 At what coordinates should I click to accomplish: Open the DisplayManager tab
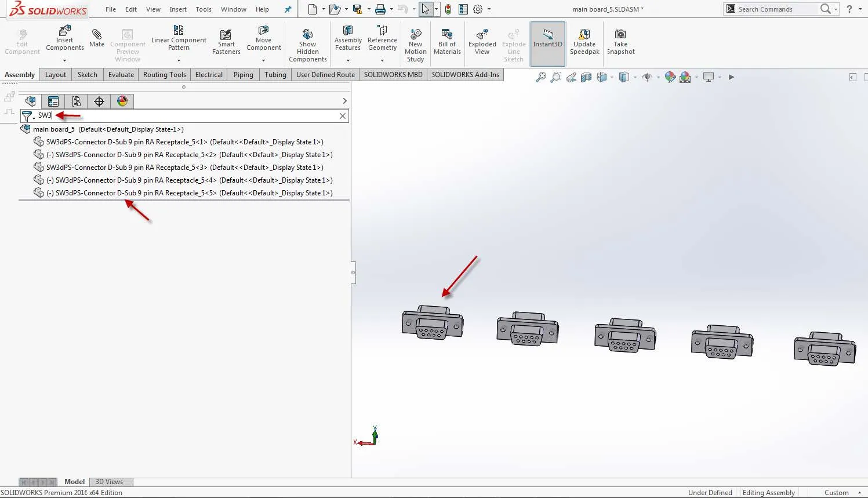pyautogui.click(x=122, y=101)
